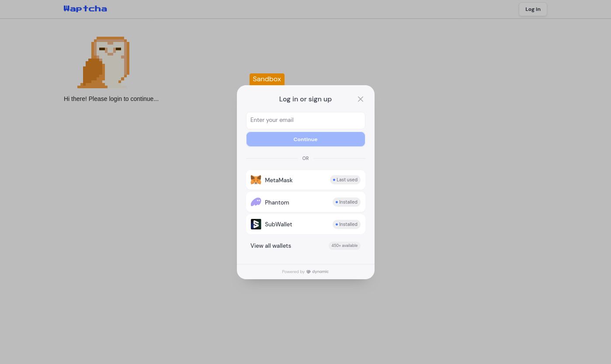Click the Last used badge
This screenshot has height=364, width=611.
345,180
